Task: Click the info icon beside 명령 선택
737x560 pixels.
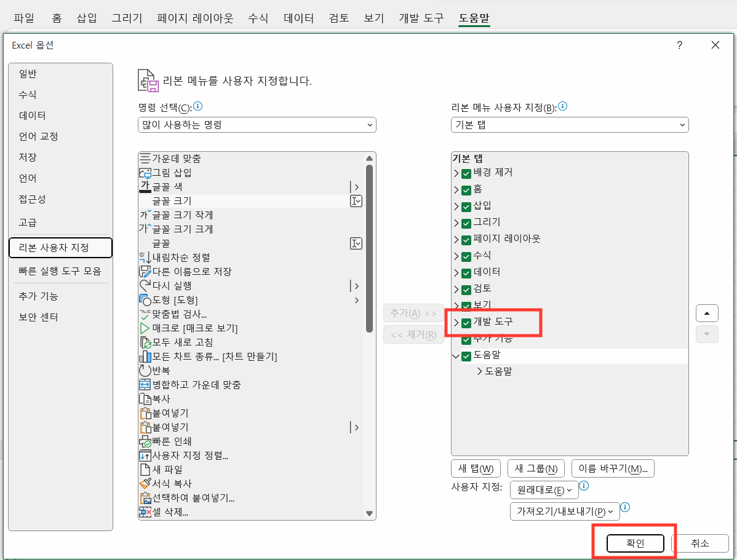Action: point(198,106)
